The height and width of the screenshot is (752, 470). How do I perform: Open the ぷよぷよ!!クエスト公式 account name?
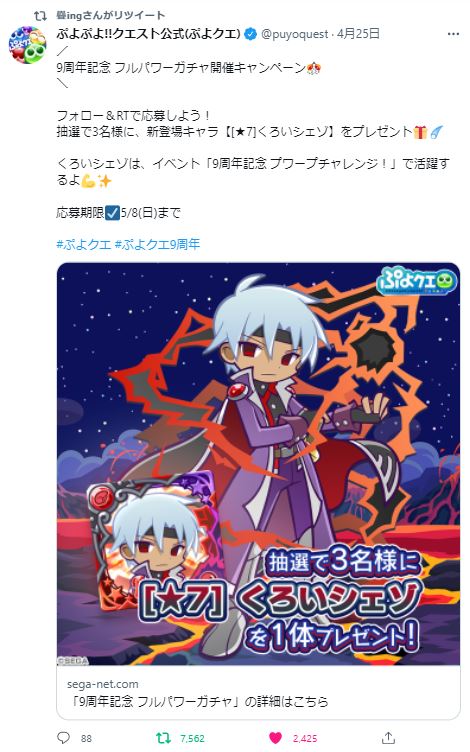click(x=149, y=34)
